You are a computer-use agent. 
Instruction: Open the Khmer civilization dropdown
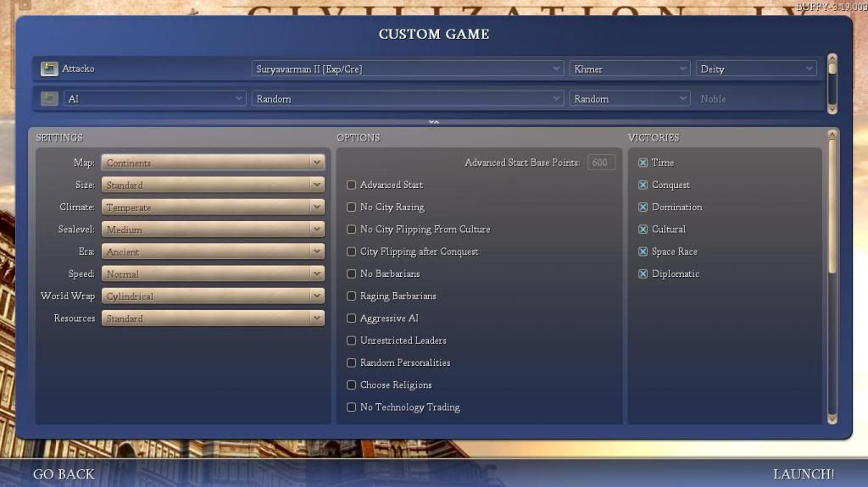click(x=630, y=69)
